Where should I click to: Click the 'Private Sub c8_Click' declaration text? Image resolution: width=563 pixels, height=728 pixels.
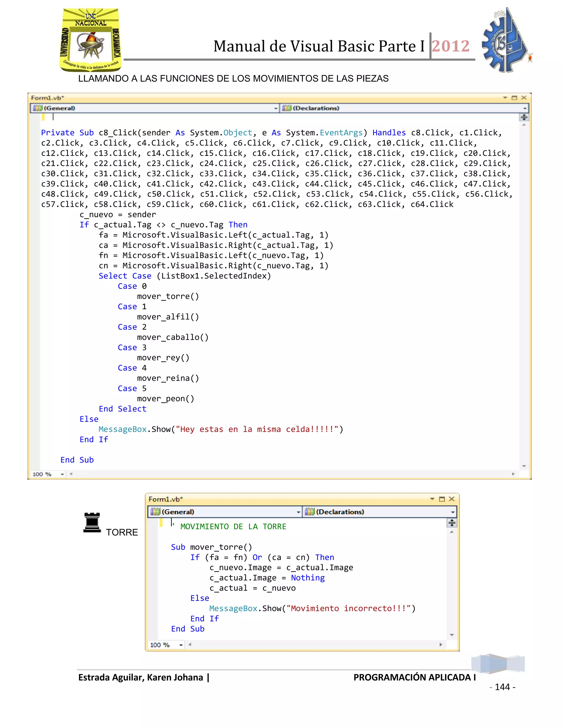89,133
